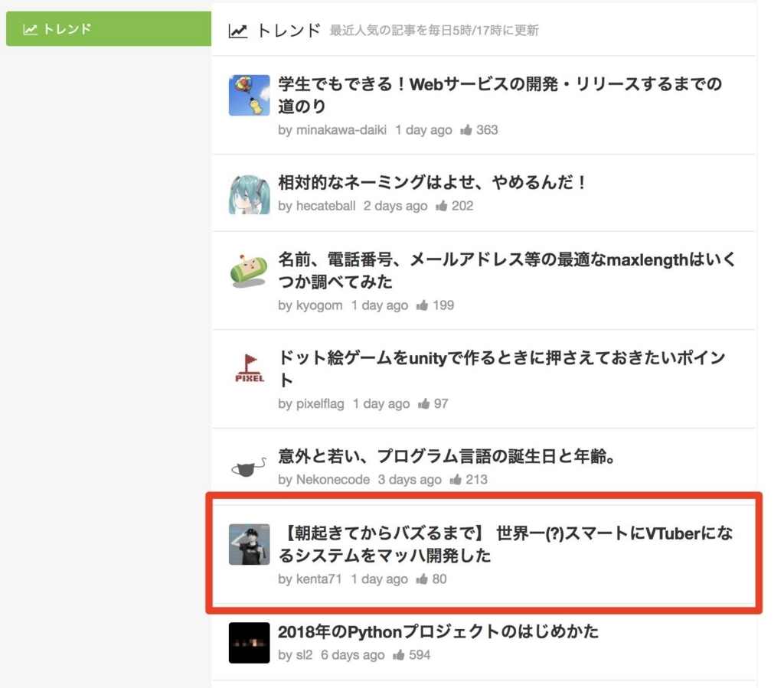Open author profile minakawa-daiki

coord(341,130)
